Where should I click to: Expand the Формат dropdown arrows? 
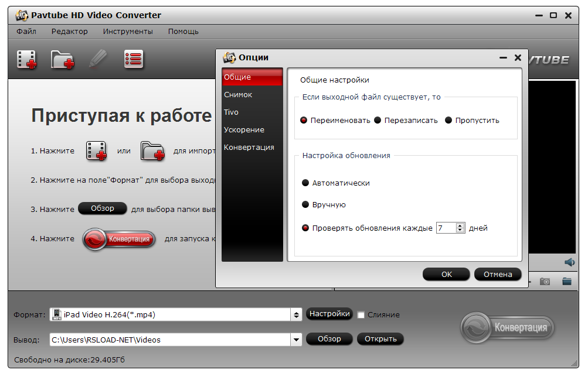296,314
